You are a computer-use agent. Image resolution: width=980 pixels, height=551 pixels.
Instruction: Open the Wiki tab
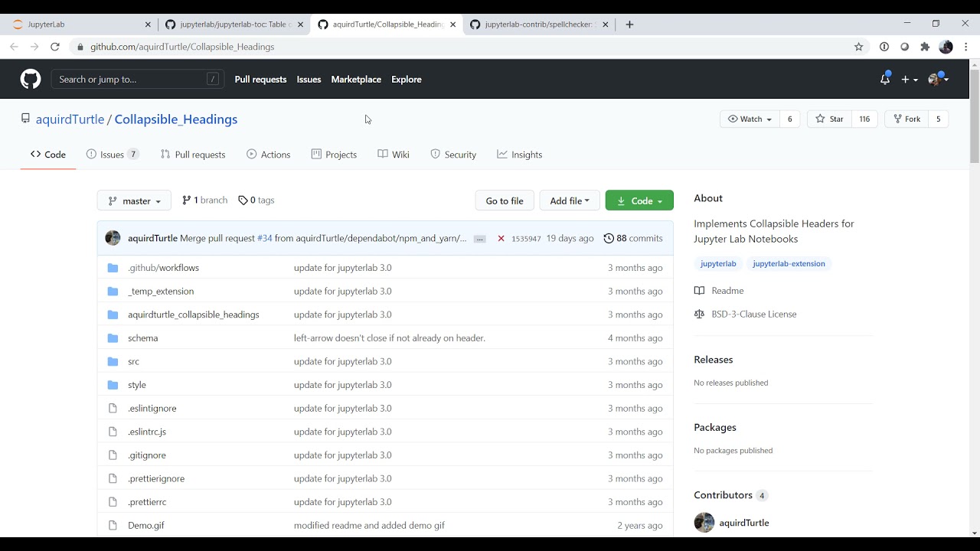(x=394, y=155)
